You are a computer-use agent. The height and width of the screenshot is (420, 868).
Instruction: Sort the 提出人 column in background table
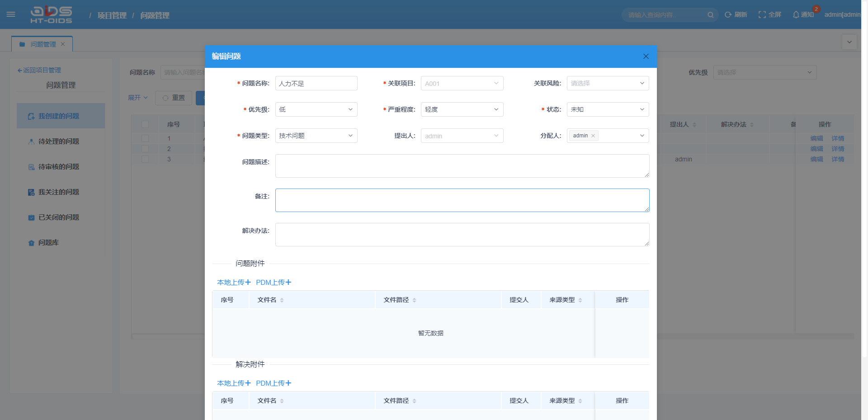(x=694, y=125)
